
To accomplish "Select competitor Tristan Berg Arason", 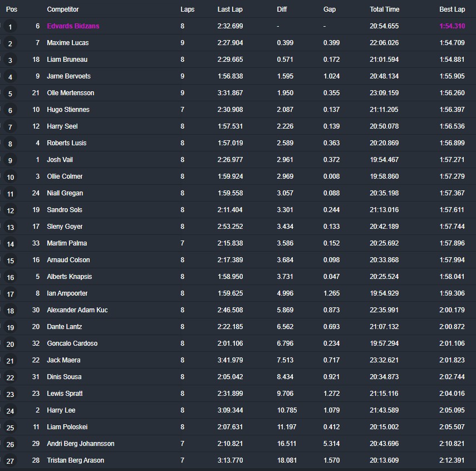I will point(75,460).
